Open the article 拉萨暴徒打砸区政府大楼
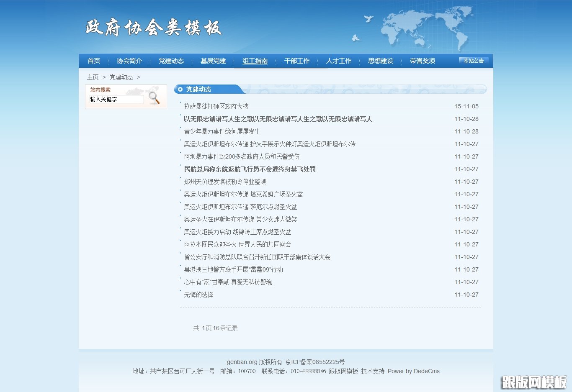This screenshot has height=392, width=572. [216, 106]
